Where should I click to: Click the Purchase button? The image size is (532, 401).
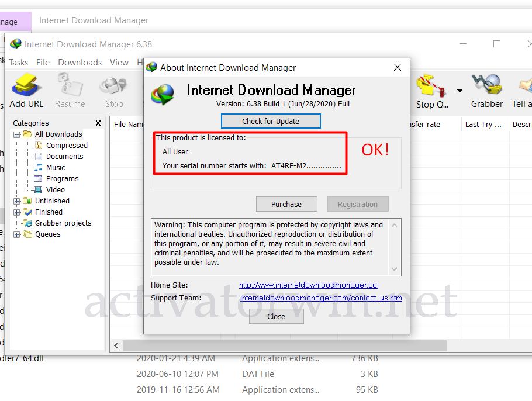pyautogui.click(x=286, y=204)
